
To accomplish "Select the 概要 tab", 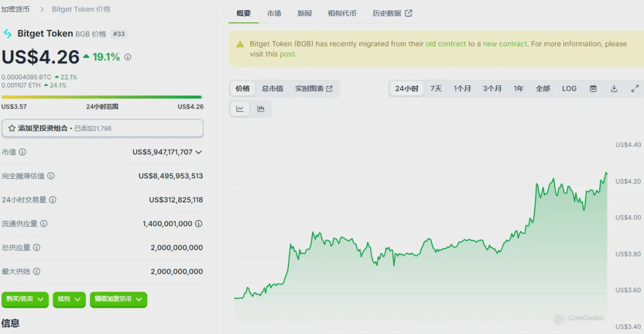I will tap(243, 13).
